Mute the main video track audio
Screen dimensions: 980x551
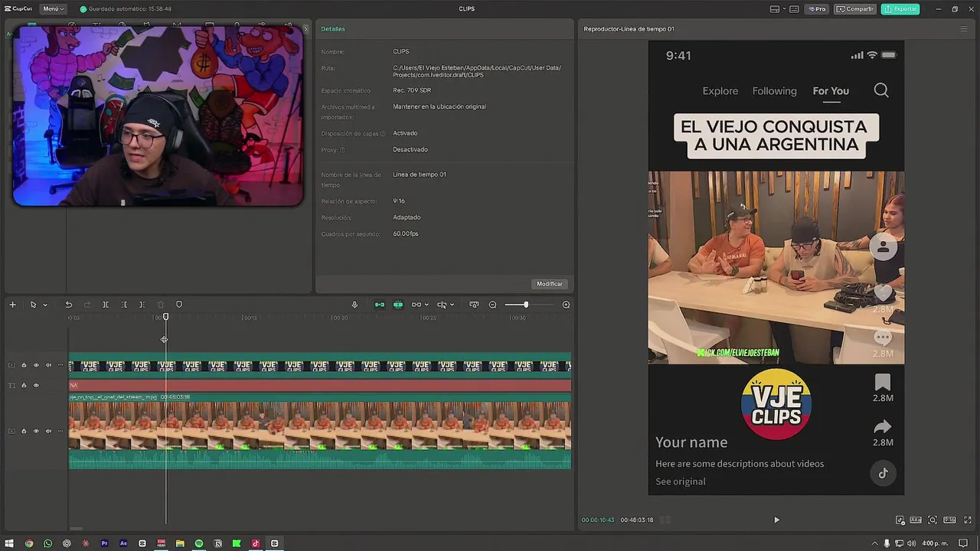(48, 431)
